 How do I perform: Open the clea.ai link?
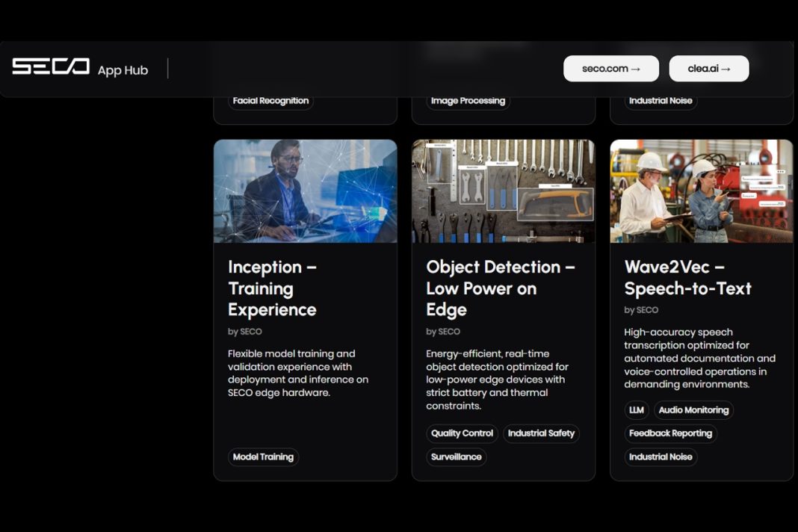(x=708, y=68)
